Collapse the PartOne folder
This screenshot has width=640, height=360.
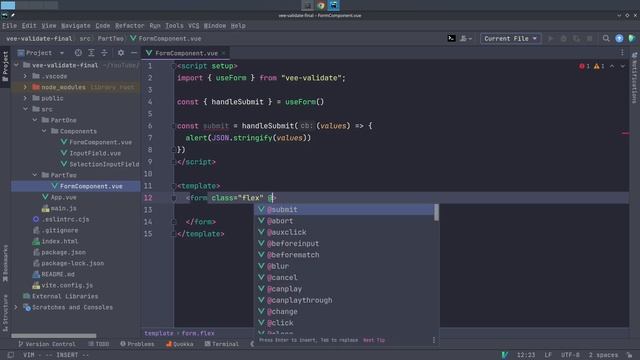point(35,120)
